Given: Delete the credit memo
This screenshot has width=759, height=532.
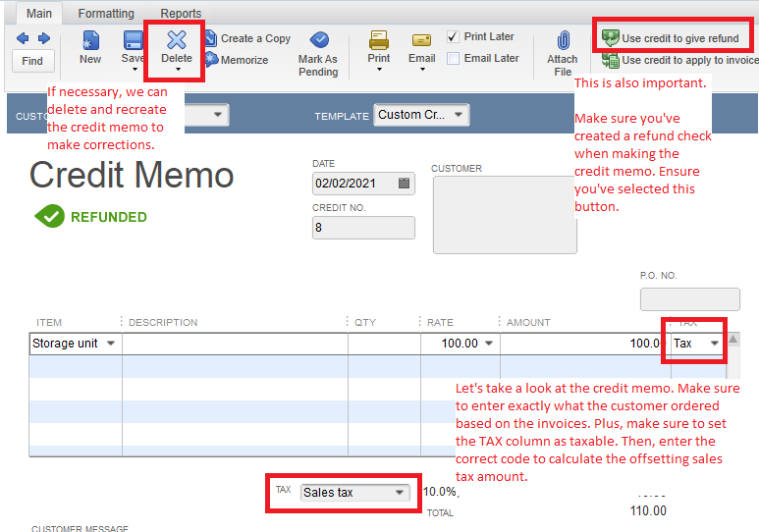Looking at the screenshot, I should coord(176,47).
